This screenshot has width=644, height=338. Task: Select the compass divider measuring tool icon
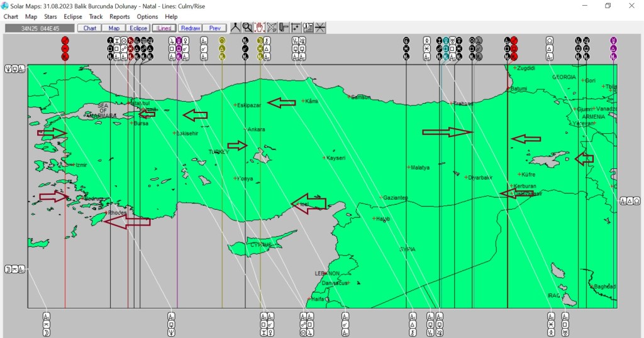coord(235,28)
